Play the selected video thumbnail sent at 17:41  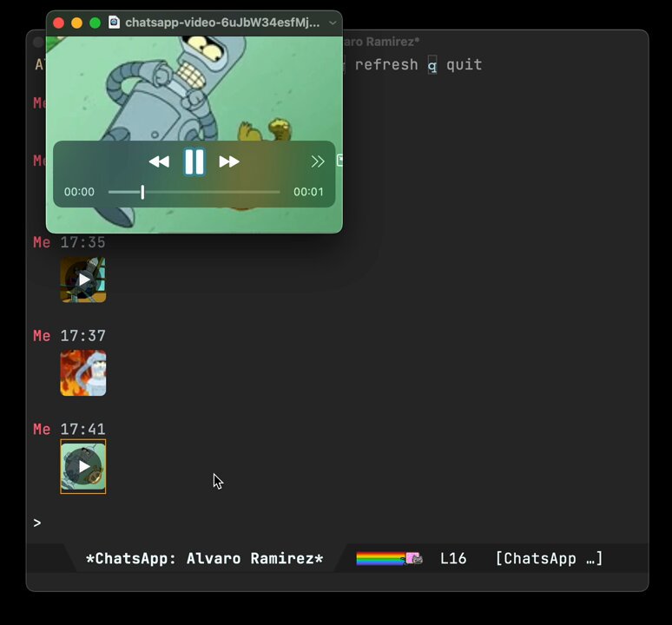[83, 466]
